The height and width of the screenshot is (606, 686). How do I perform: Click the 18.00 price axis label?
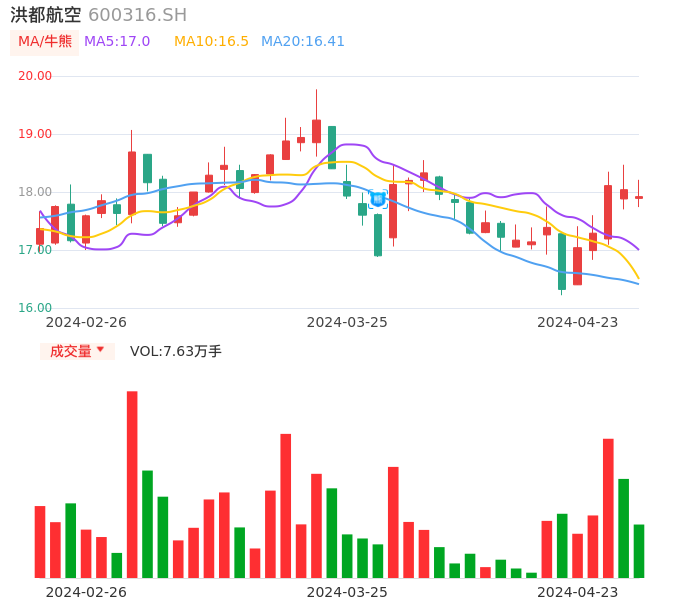tap(35, 192)
